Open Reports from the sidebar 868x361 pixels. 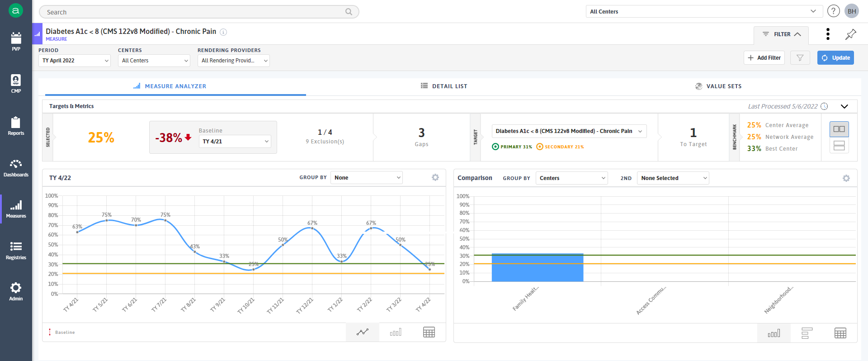(16, 126)
